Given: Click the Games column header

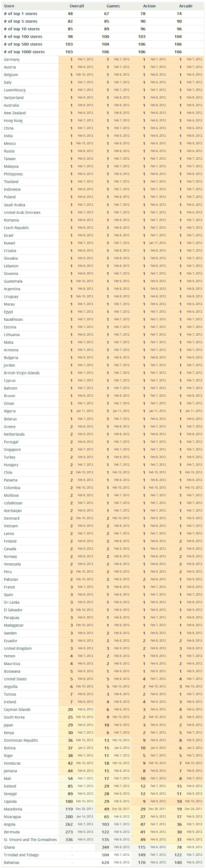Looking at the screenshot, I should coord(113,6).
